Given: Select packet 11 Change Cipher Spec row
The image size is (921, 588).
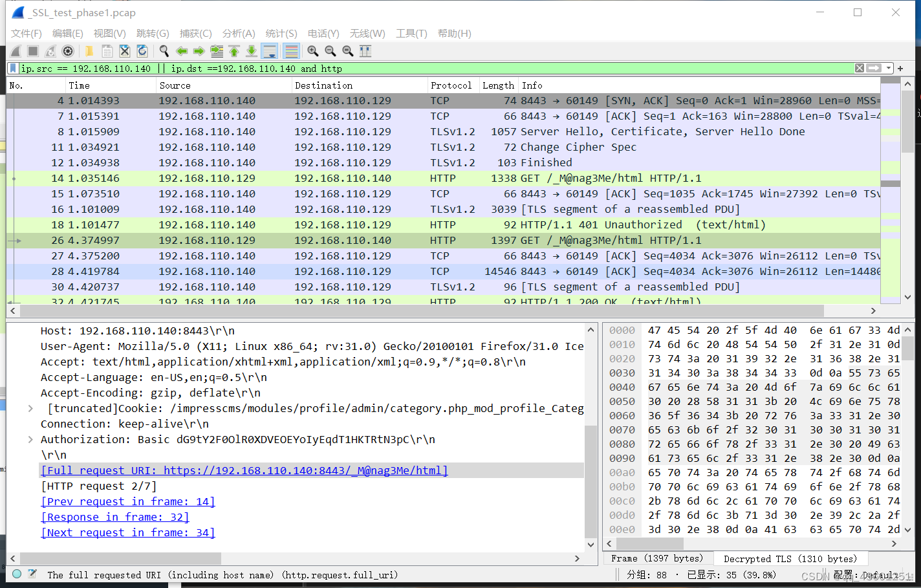Looking at the screenshot, I should tap(444, 147).
